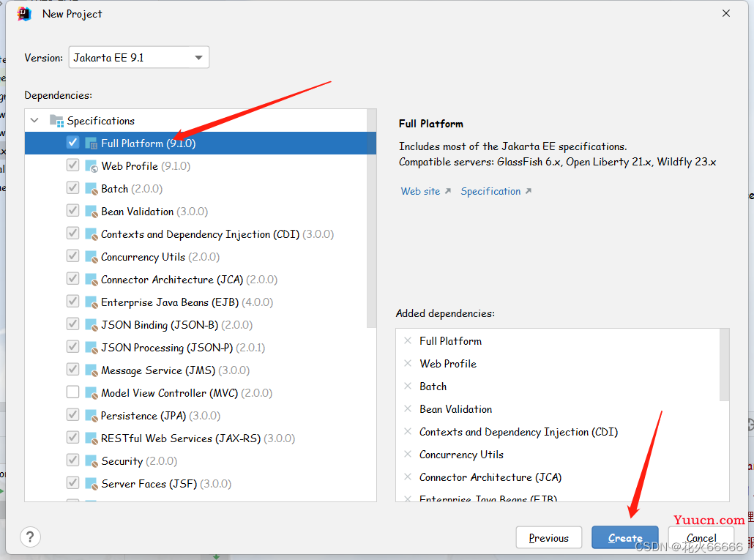This screenshot has width=754, height=560.
Task: Close the New Project dialog
Action: pyautogui.click(x=726, y=13)
